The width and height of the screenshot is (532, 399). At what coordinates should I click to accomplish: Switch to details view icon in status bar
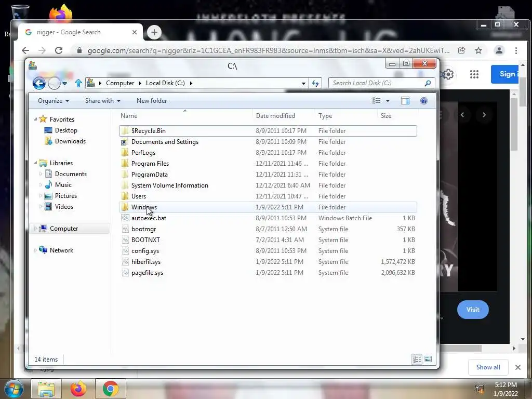pos(417,360)
